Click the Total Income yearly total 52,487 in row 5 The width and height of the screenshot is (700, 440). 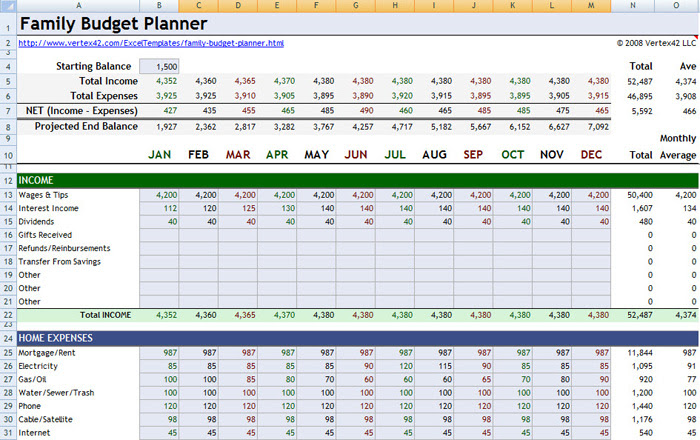640,82
